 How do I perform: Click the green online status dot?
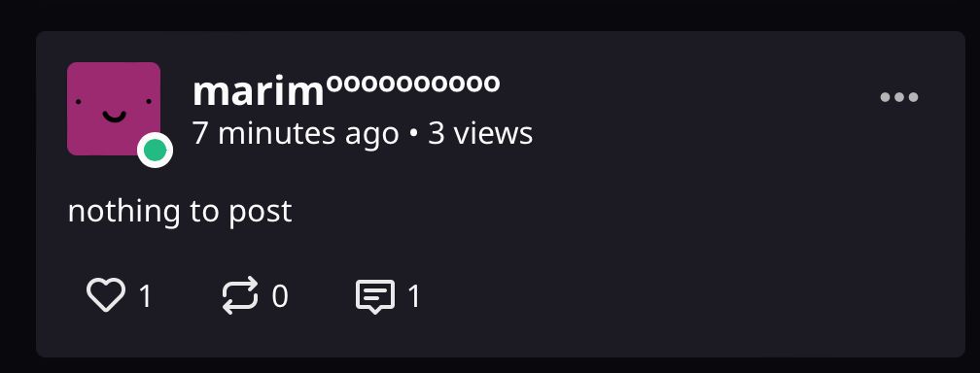(x=155, y=151)
